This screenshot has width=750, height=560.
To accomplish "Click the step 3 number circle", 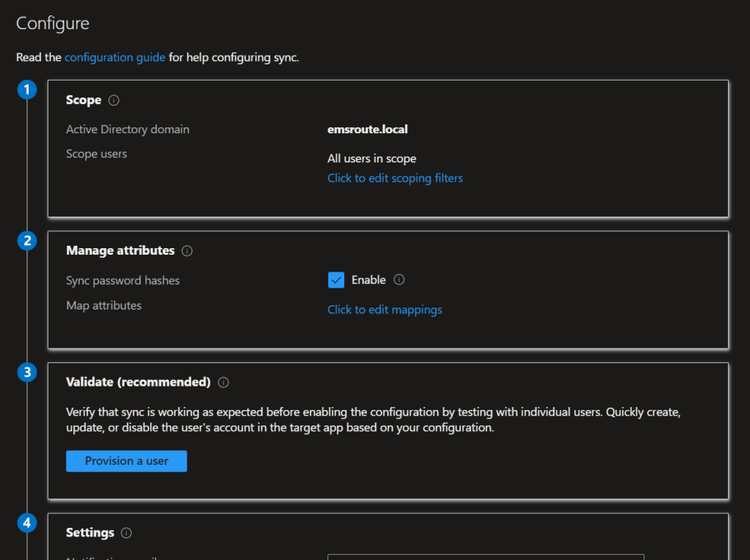I will click(27, 372).
